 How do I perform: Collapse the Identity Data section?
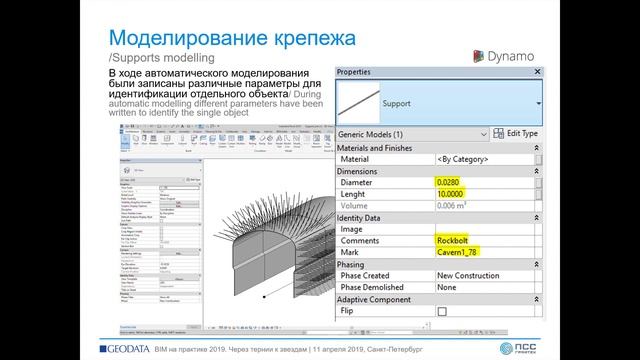click(x=537, y=218)
